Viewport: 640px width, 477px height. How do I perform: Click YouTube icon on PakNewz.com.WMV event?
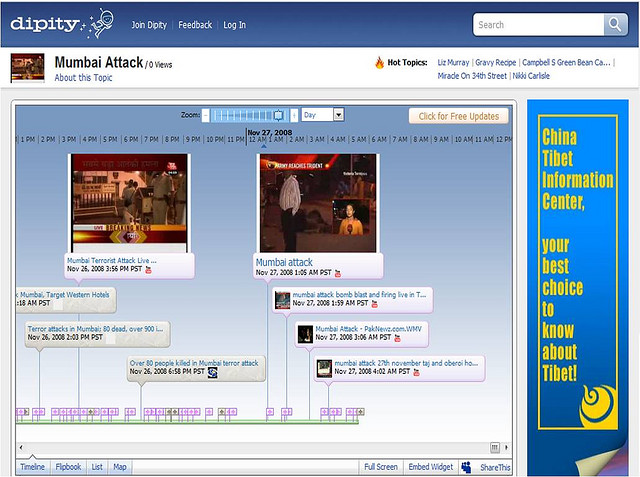point(397,338)
